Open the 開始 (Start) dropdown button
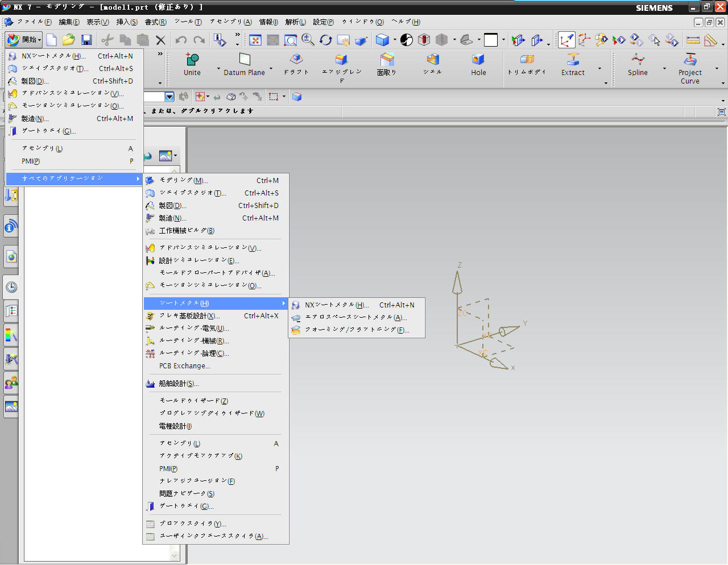Screen dimensions: 728x565 (23, 40)
